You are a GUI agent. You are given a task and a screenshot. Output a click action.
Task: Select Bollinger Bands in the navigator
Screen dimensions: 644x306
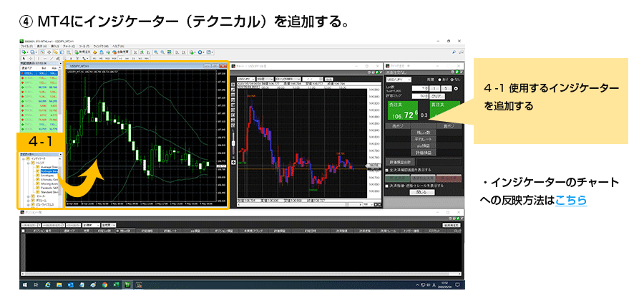coord(49,171)
